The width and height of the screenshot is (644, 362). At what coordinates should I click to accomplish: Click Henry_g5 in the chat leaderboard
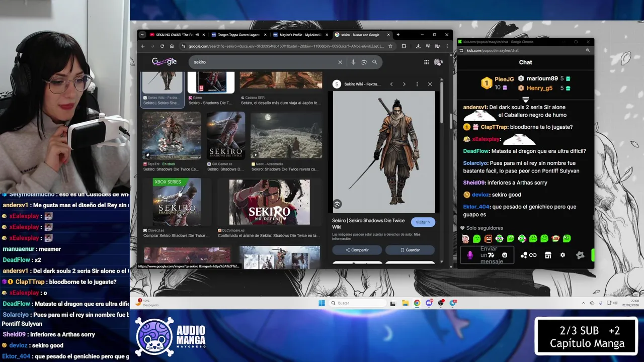point(539,88)
